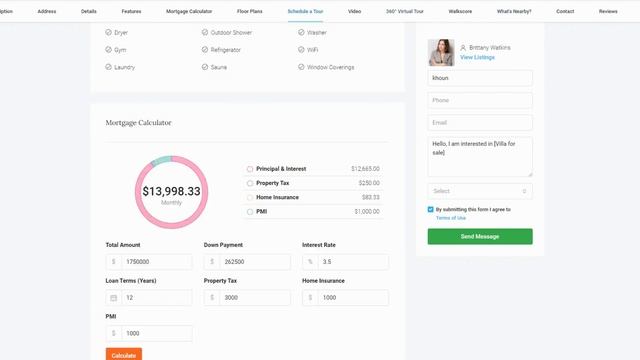Switch to Schedule a Tour tab
This screenshot has width=640, height=360.
(x=305, y=11)
